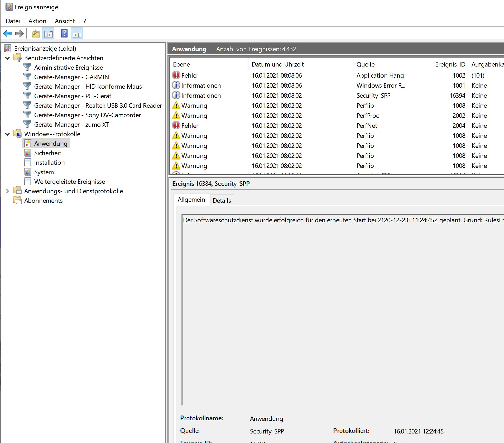Toggle the console tree pane icon
Screen dimensions: 504x443
click(x=49, y=34)
